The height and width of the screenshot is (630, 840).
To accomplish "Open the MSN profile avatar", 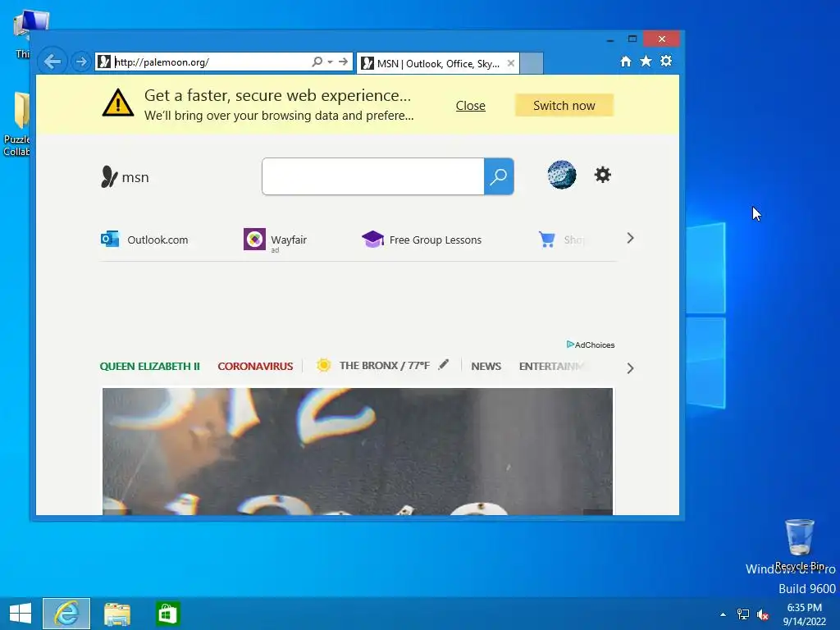I will [561, 175].
